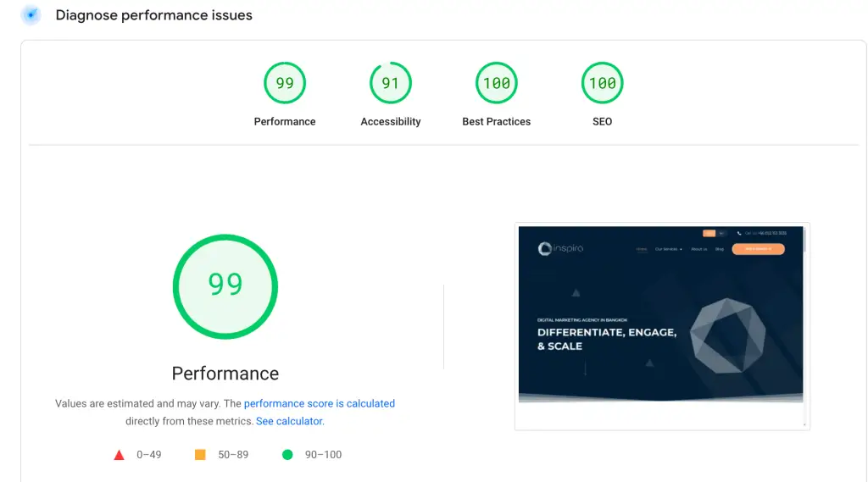Expand Our Services dropdown in preview
The image size is (868, 482).
(668, 249)
